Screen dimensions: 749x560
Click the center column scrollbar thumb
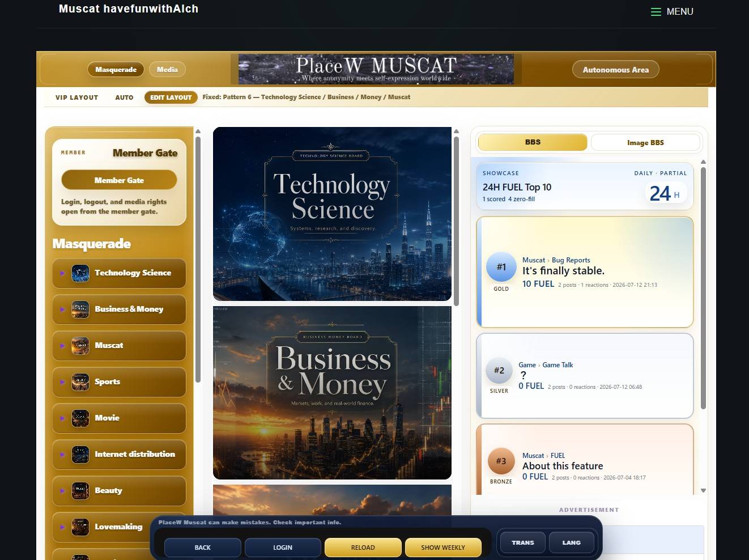(456, 221)
